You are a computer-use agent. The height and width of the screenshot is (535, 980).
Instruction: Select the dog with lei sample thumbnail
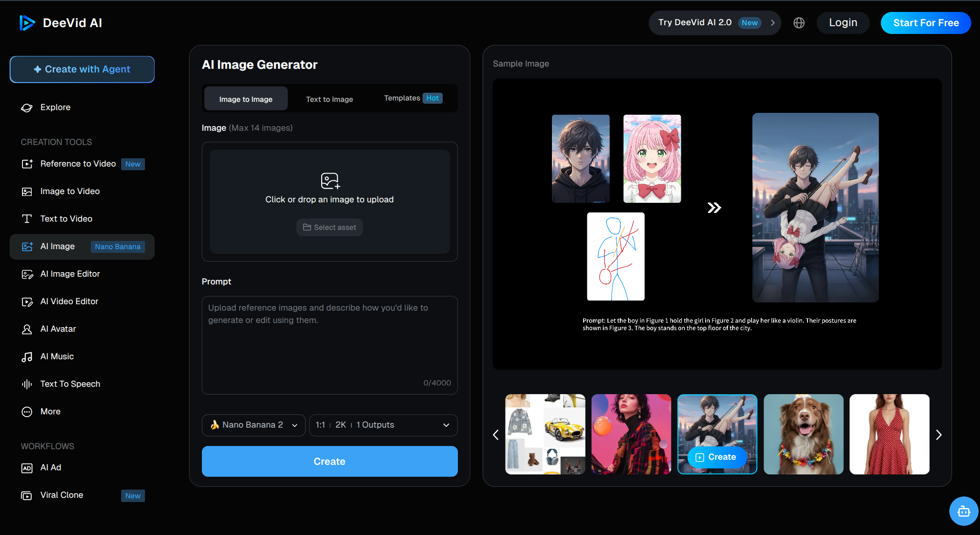coord(803,434)
